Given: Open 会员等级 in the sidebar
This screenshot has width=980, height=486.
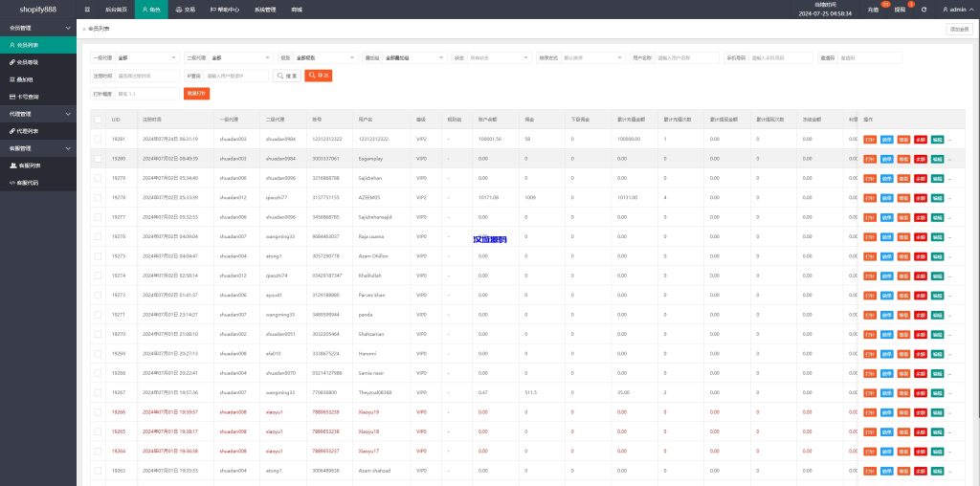Looking at the screenshot, I should pos(28,61).
